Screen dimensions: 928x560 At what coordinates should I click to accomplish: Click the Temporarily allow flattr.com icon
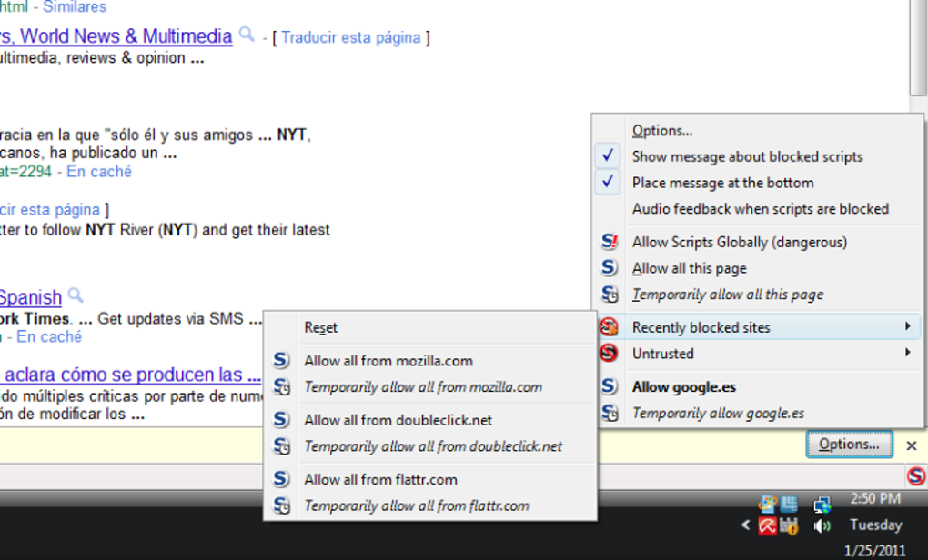point(282,505)
